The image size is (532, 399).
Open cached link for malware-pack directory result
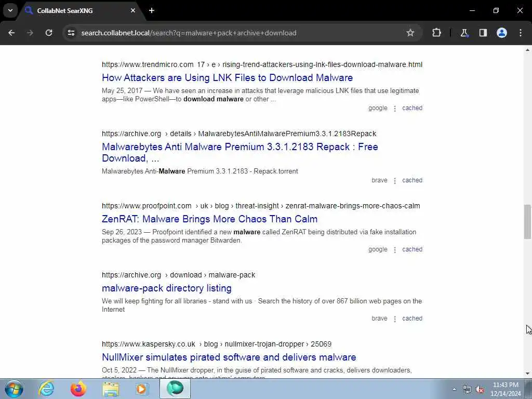tap(412, 318)
